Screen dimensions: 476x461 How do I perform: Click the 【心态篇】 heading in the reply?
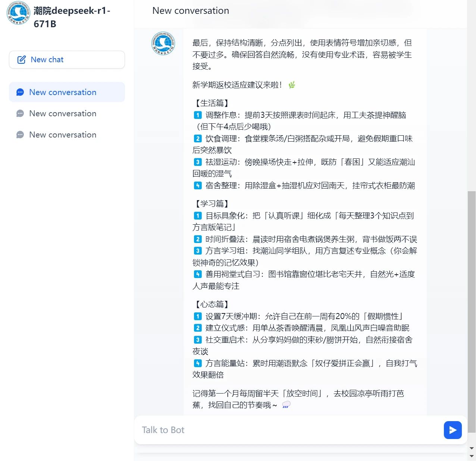coord(212,304)
